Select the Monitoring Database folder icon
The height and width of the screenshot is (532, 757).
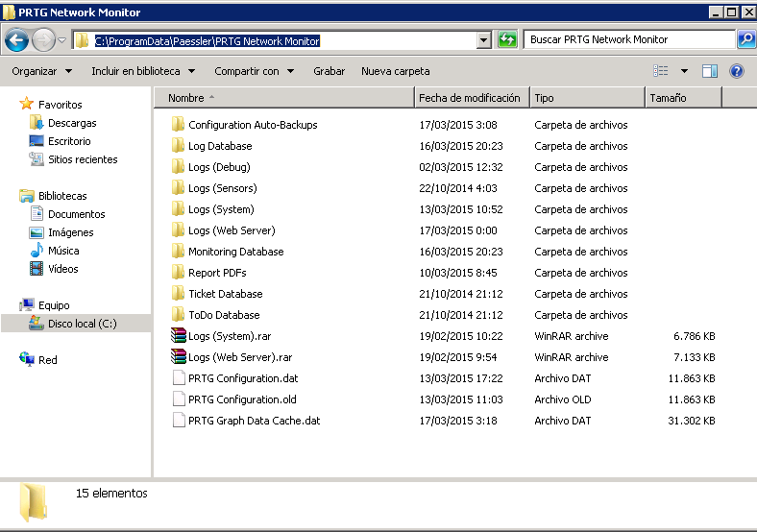tap(178, 252)
